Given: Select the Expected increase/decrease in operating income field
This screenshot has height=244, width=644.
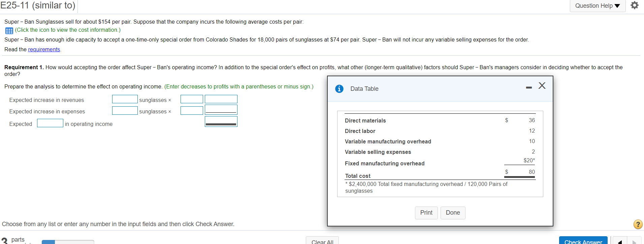Looking at the screenshot, I should click(x=50, y=123).
